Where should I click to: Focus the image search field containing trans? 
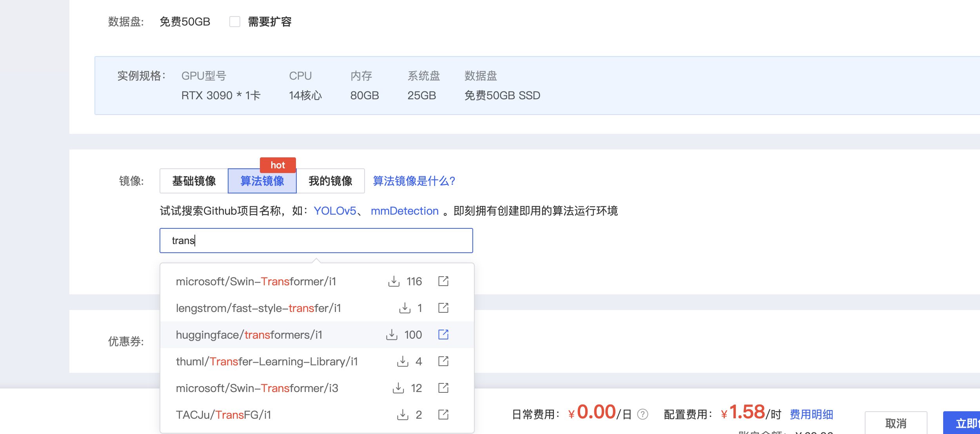click(316, 241)
